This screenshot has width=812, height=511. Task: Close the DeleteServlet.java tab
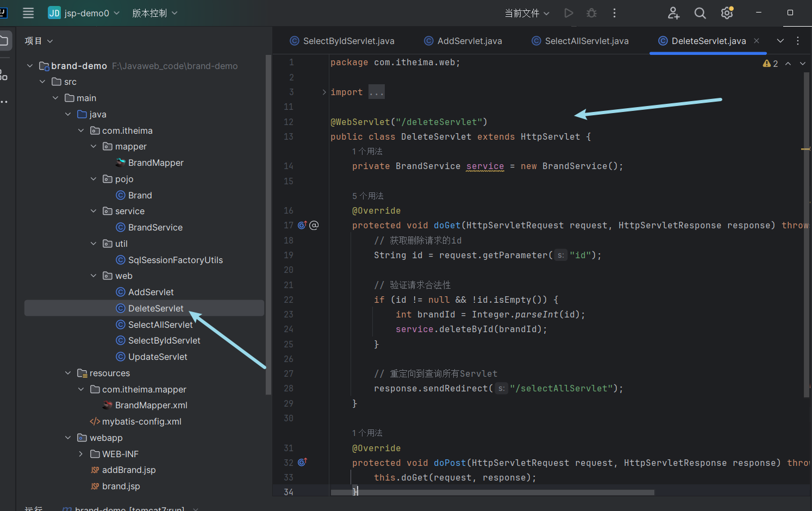click(757, 41)
